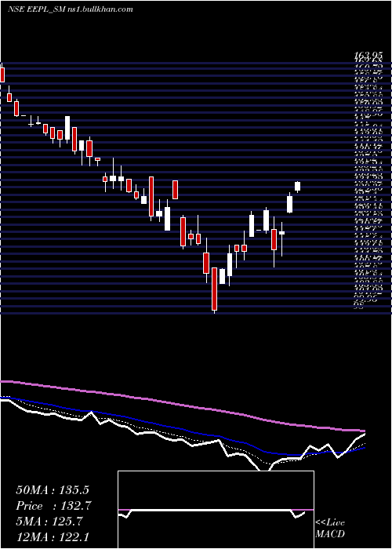Click the lowest red candlestick at chart bottom
The image size is (392, 549).
pos(215,290)
